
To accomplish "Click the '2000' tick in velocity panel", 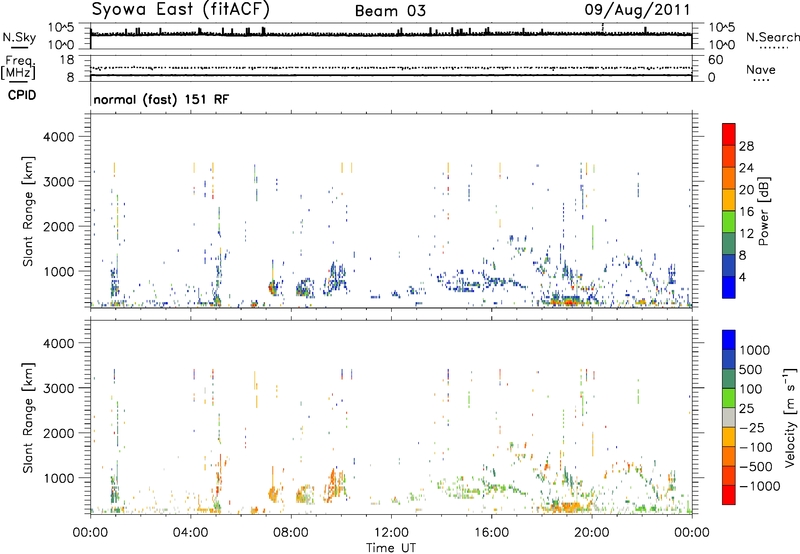I will click(x=59, y=433).
